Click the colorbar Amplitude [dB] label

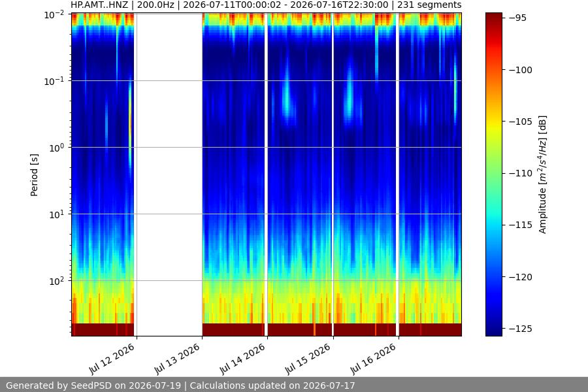coord(543,174)
